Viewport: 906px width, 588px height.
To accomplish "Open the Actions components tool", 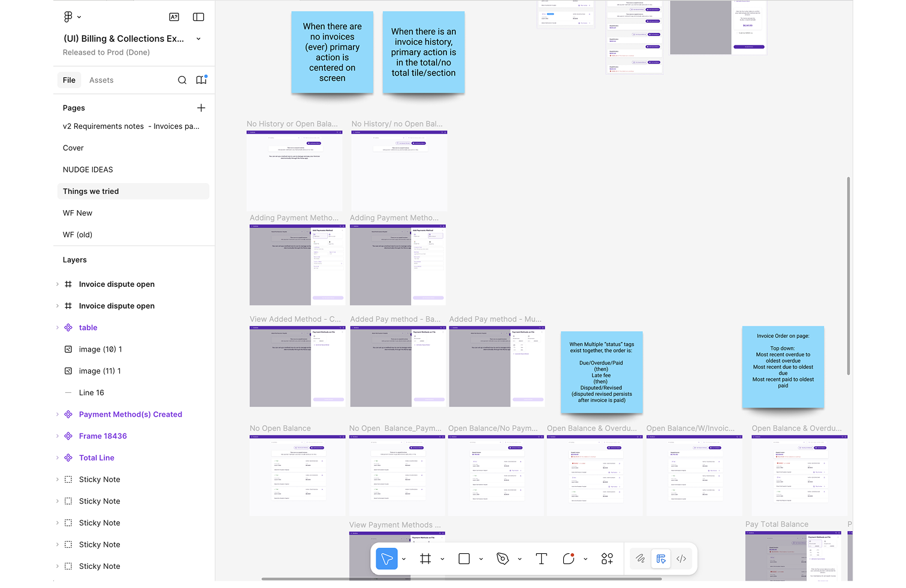I will click(x=607, y=559).
